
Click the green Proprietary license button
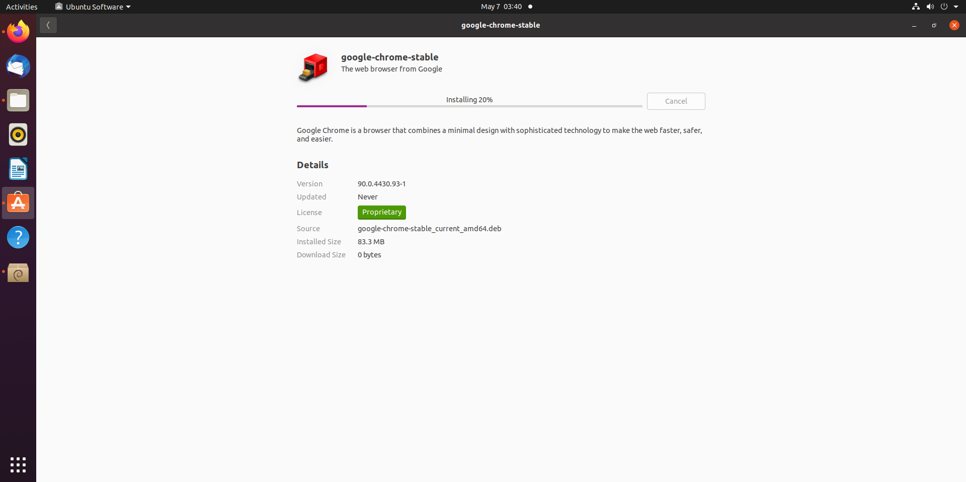381,212
